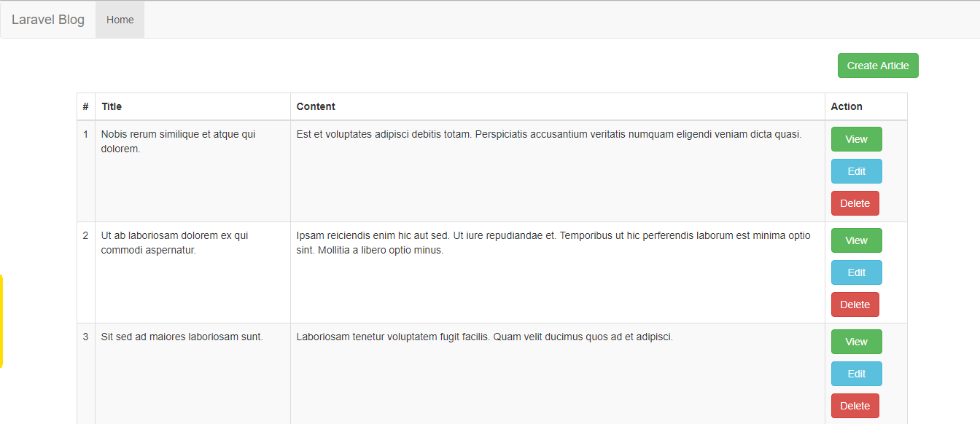980x424 pixels.
Task: Edit article number 1
Action: point(856,171)
